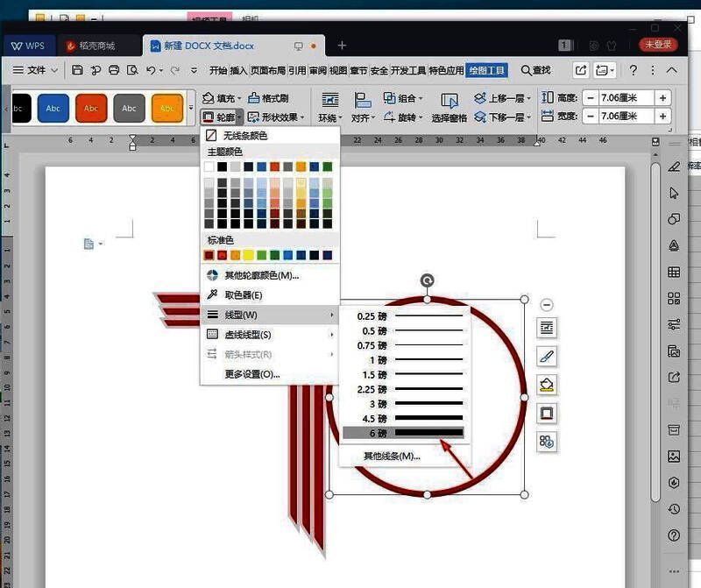This screenshot has width=701, height=588.
Task: Click the print icon in quick toolbar
Action: coord(113,70)
